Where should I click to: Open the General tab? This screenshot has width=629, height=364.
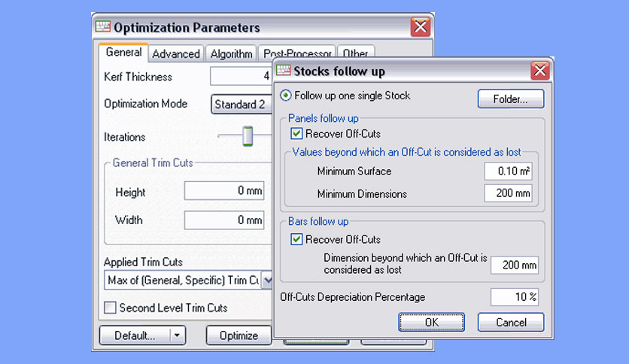tap(123, 52)
